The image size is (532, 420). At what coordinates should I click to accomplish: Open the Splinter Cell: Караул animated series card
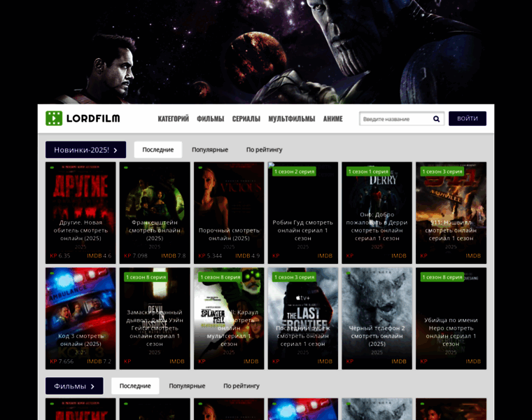click(x=229, y=318)
